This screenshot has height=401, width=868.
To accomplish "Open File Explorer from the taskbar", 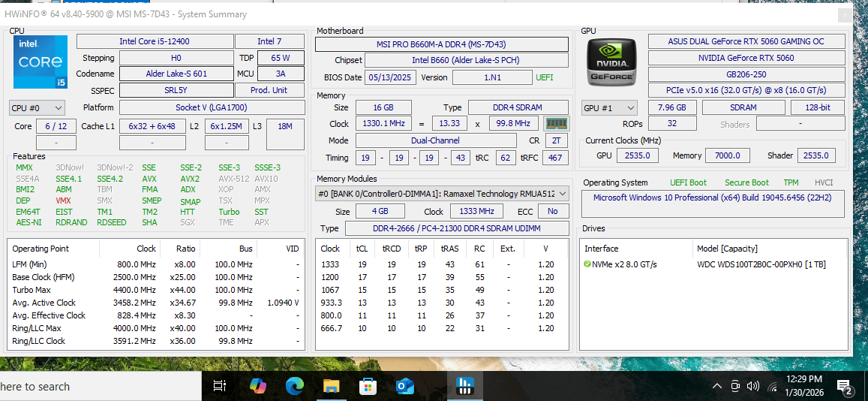I will coord(331,386).
